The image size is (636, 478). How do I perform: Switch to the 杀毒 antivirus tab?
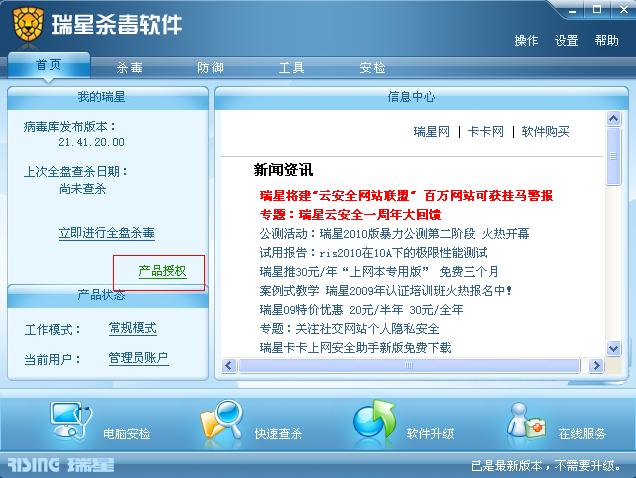click(129, 67)
